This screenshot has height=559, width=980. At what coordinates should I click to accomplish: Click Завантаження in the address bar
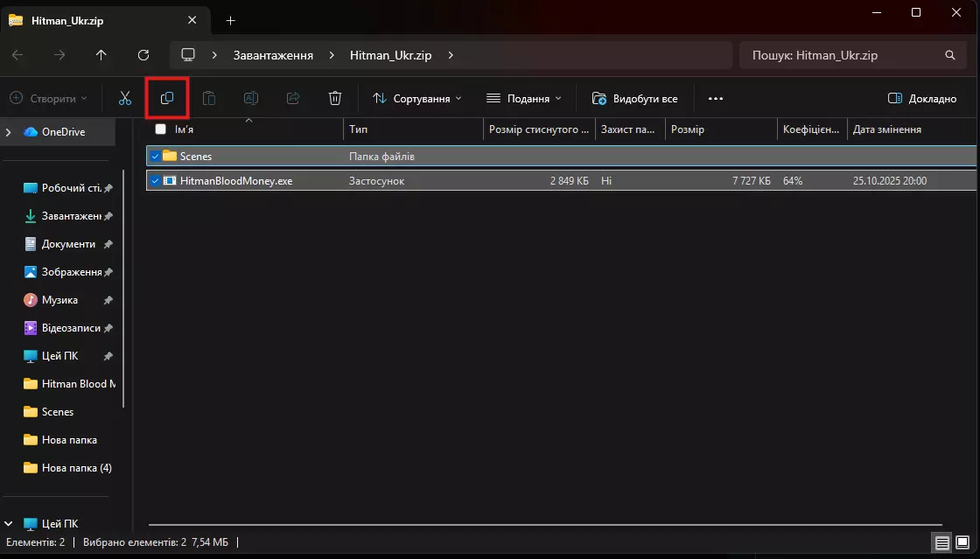(x=273, y=55)
